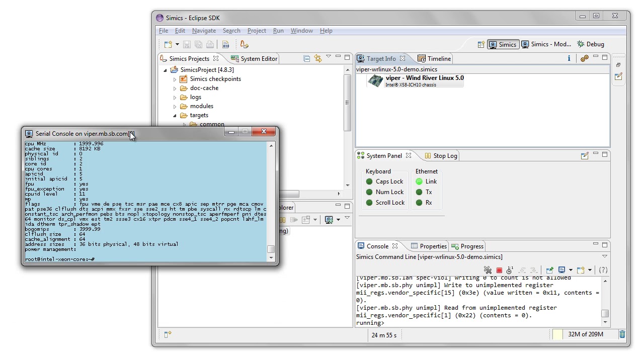Switch to the Simics - Mod... perspective

pos(546,44)
